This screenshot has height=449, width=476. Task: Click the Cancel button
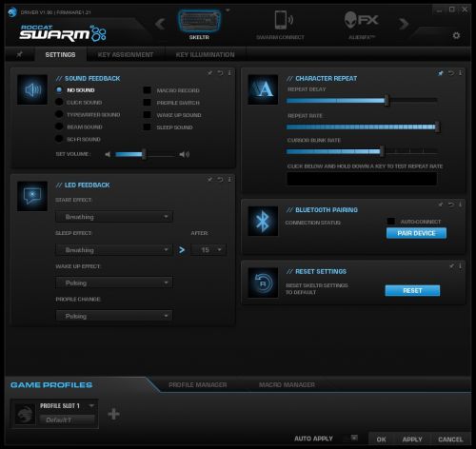(450, 439)
